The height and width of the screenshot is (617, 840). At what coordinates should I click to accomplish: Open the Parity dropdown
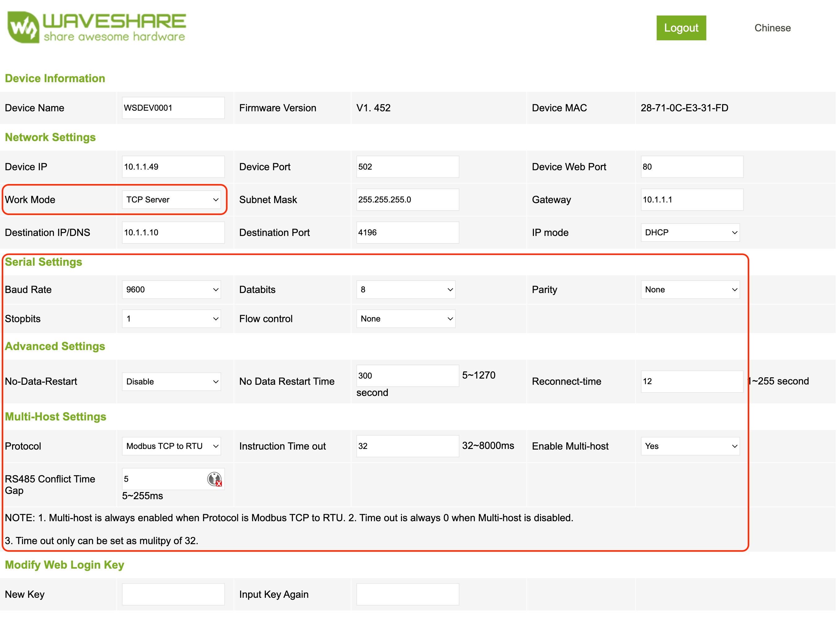690,290
